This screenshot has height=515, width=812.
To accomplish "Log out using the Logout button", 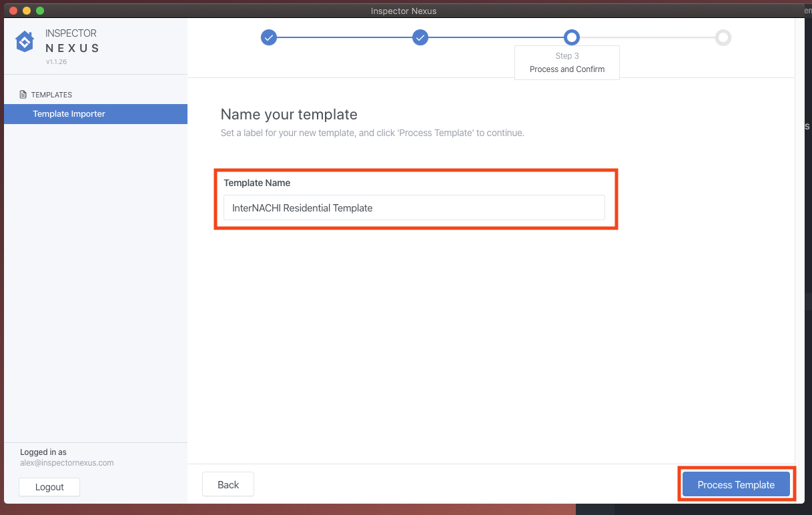I will click(x=49, y=487).
